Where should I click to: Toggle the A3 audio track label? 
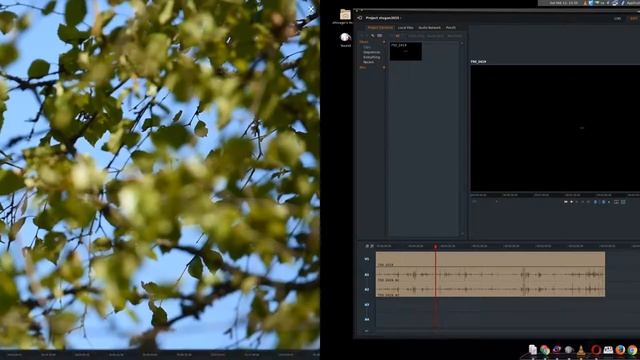[x=367, y=305]
